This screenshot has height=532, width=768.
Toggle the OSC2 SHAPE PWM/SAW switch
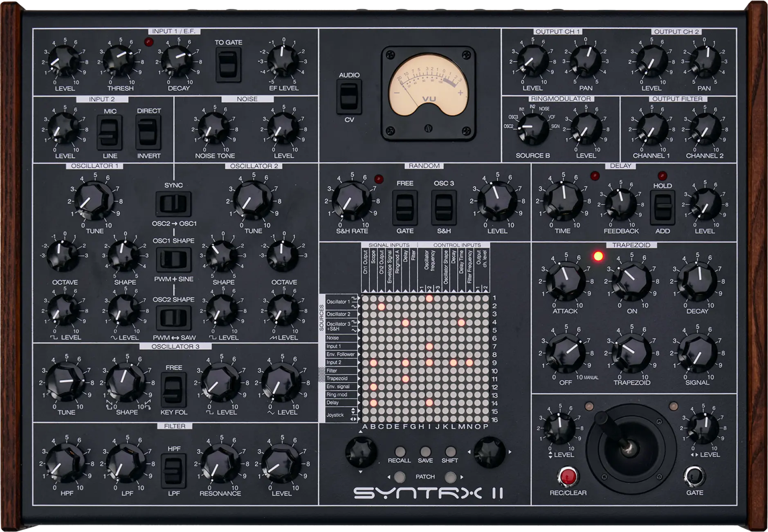coord(173,318)
